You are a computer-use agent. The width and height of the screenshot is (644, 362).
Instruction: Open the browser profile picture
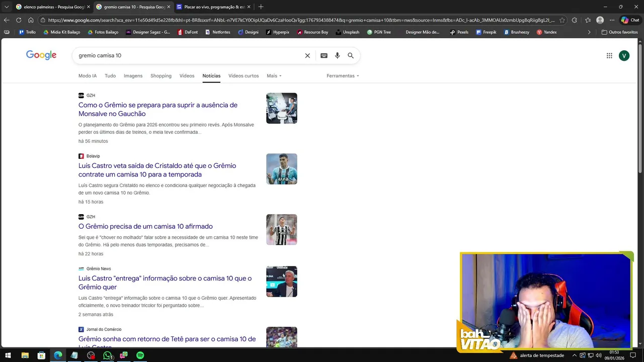[600, 20]
